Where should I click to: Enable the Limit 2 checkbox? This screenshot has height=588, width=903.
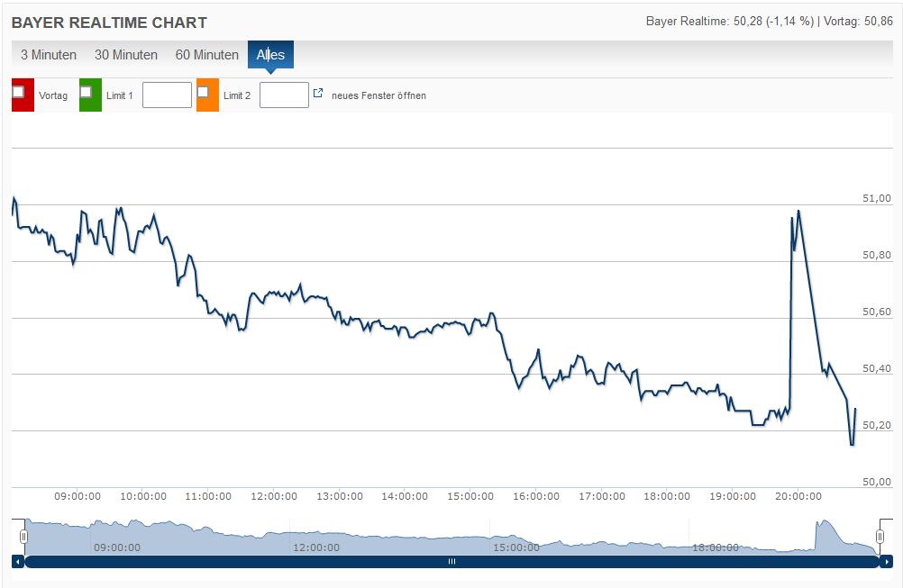pos(203,92)
